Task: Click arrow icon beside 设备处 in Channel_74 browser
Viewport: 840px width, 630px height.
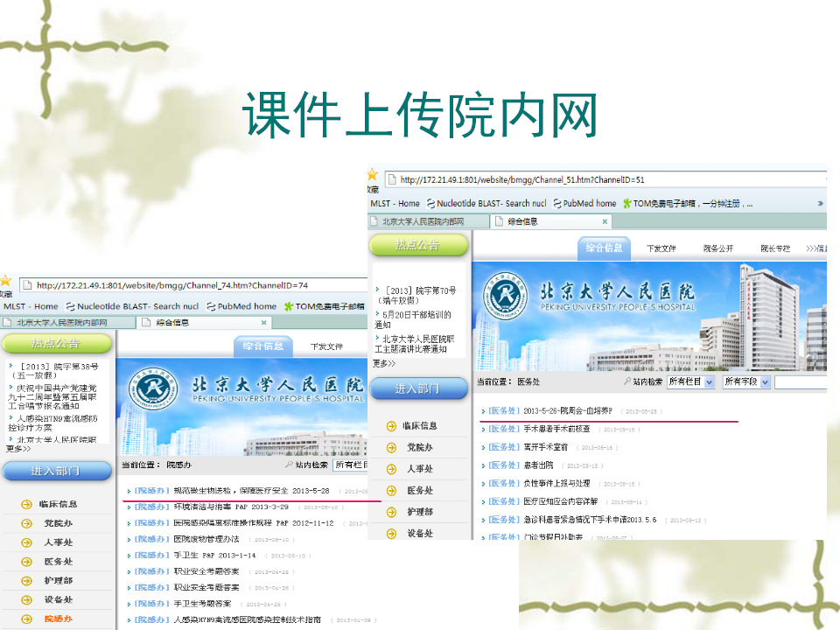Action: 26,600
